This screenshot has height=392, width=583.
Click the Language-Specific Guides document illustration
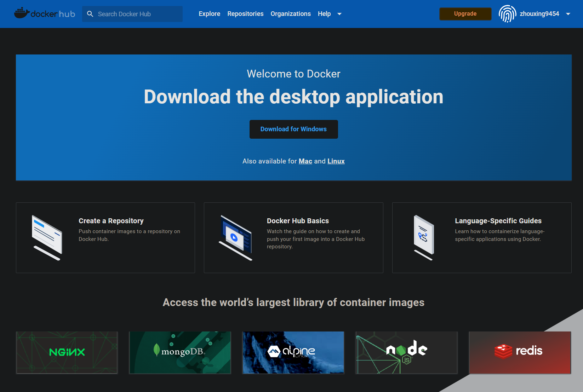pos(424,238)
